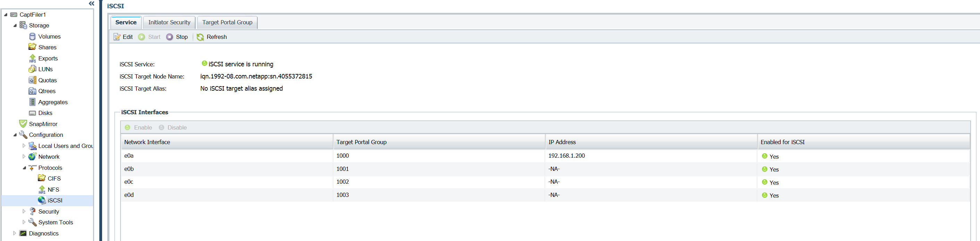Click the Yes status for e0c
The width and height of the screenshot is (980, 241).
(x=774, y=182)
